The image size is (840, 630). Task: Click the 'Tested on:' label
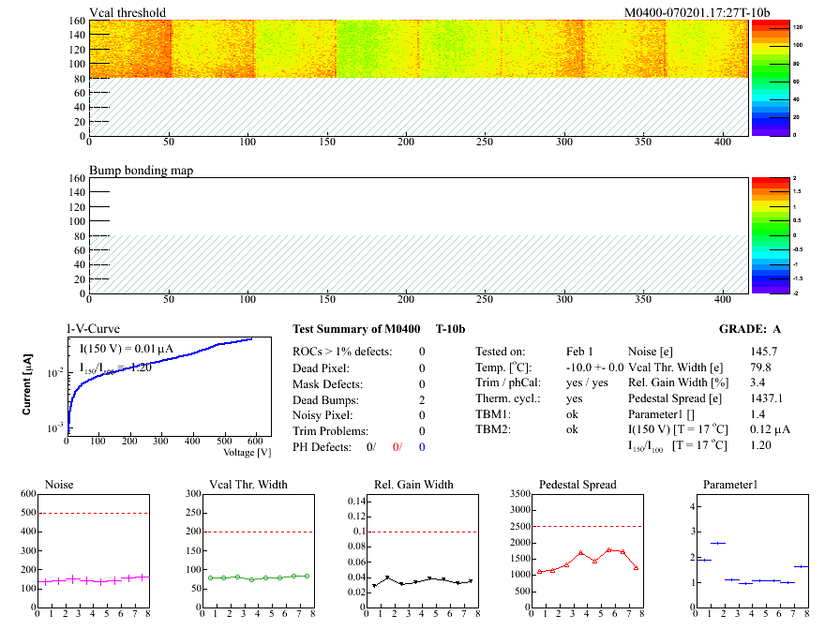(501, 352)
